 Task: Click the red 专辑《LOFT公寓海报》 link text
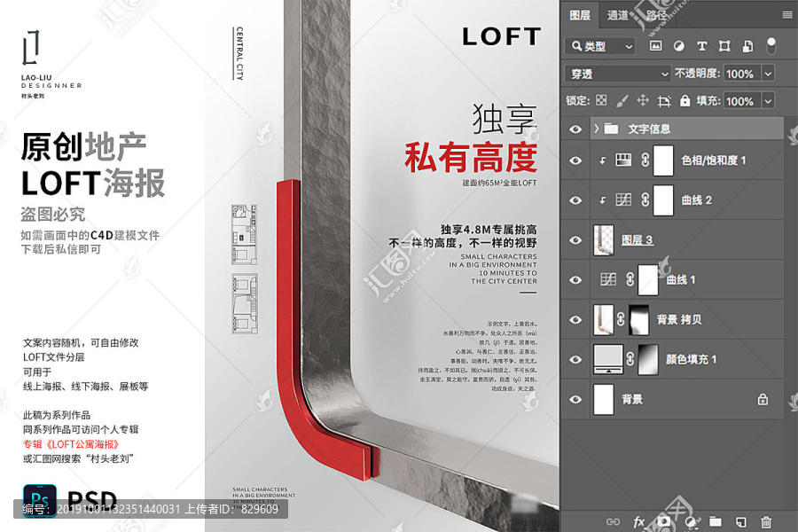pos(71,444)
